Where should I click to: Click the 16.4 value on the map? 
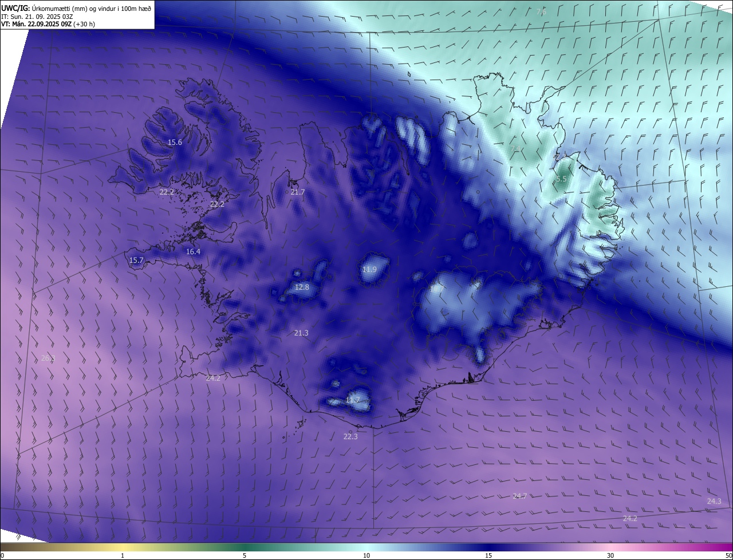click(193, 251)
